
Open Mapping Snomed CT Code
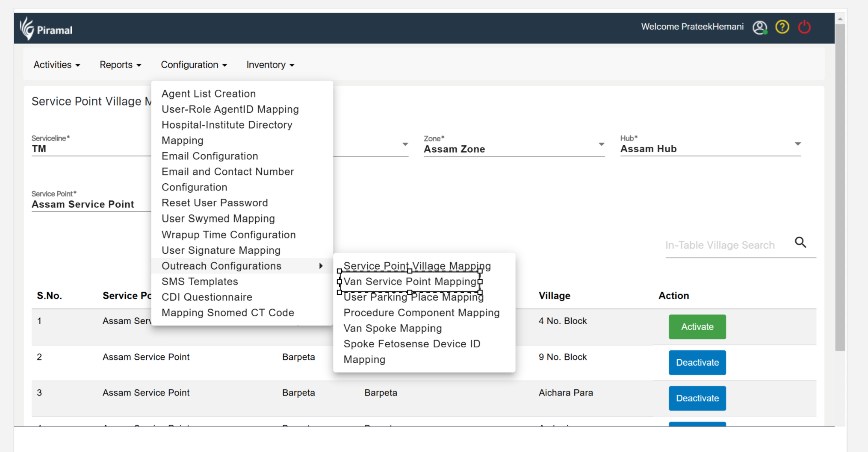(228, 313)
